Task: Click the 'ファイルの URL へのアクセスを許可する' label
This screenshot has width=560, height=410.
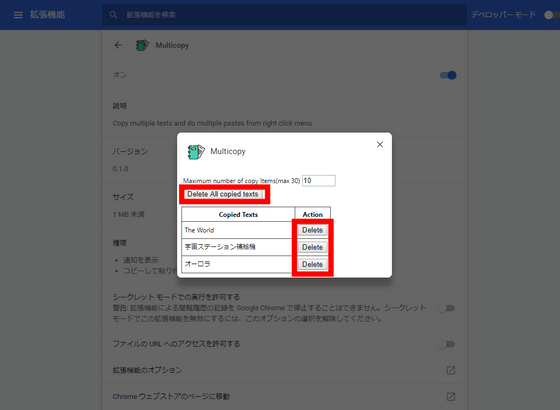Action: [176, 344]
